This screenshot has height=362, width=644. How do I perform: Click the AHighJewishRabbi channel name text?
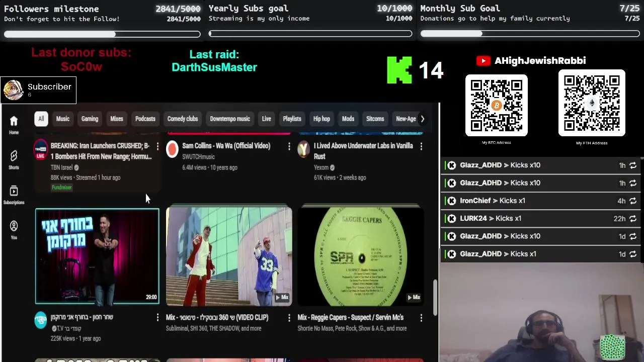click(x=540, y=61)
